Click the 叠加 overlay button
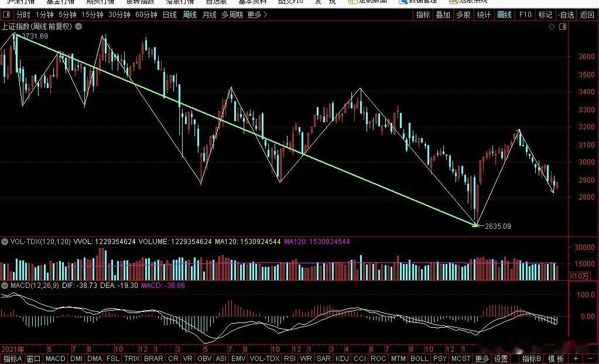 [x=443, y=15]
